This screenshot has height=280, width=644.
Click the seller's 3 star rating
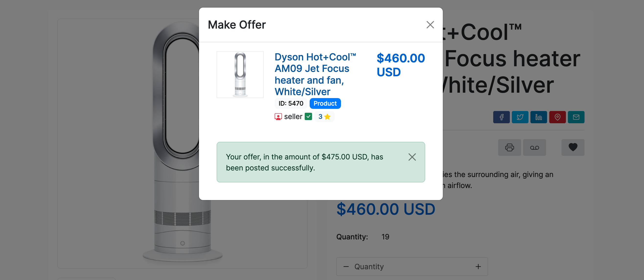pos(324,117)
